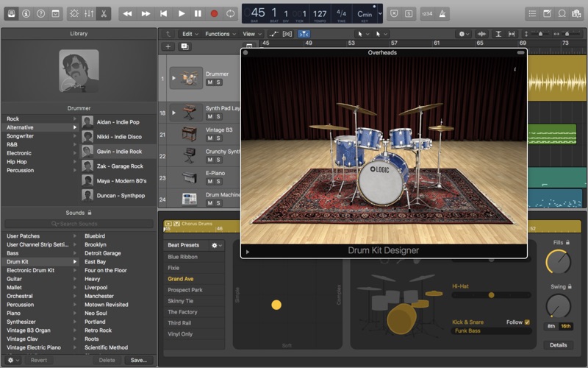Select the Grand Ave beat preset
Viewport: 588px width, 368px height.
[x=194, y=279]
